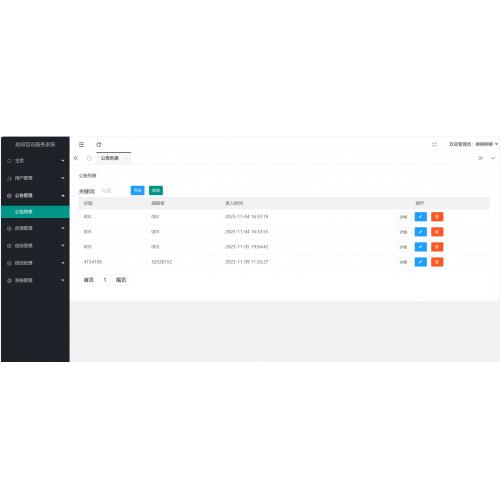Click the refresh icon in the top bar
500x500 pixels.
click(x=99, y=144)
